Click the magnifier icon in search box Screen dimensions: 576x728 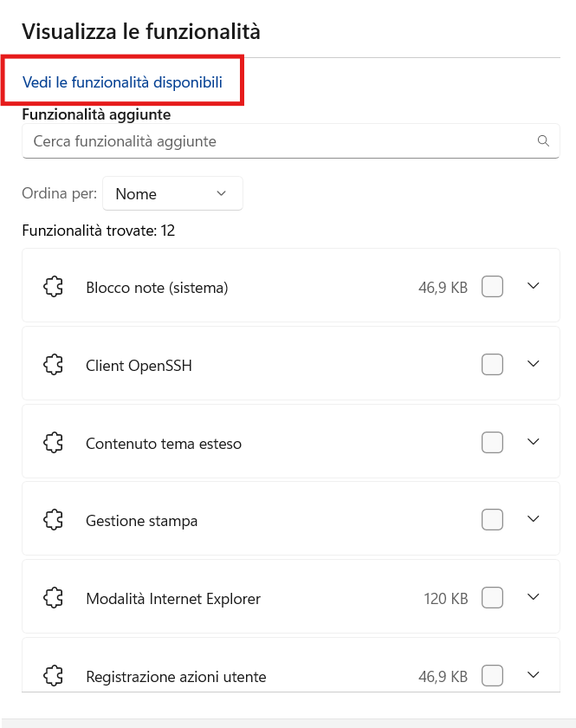pos(543,140)
